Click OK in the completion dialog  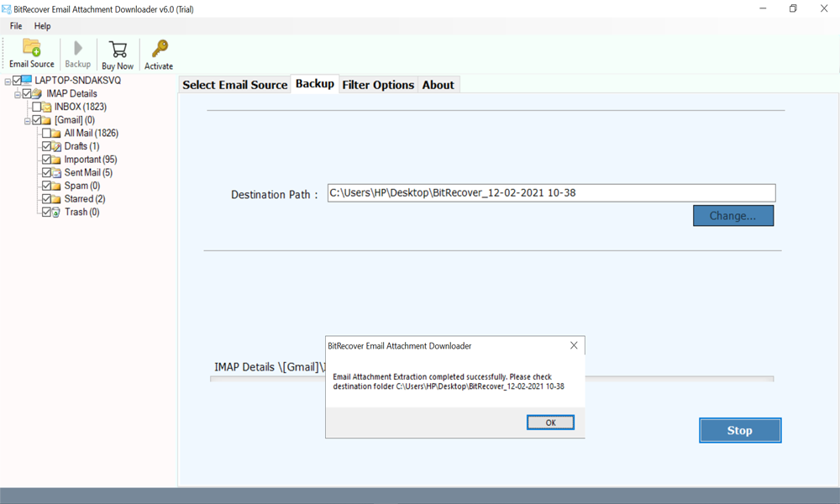tap(551, 423)
